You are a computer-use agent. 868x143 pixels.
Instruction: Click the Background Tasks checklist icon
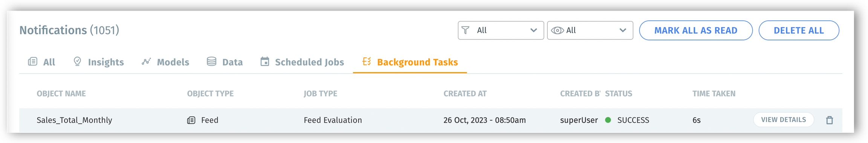point(367,62)
